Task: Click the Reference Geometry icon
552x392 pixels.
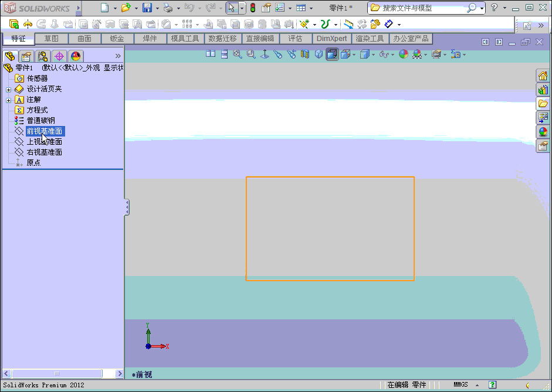Action: (304, 24)
